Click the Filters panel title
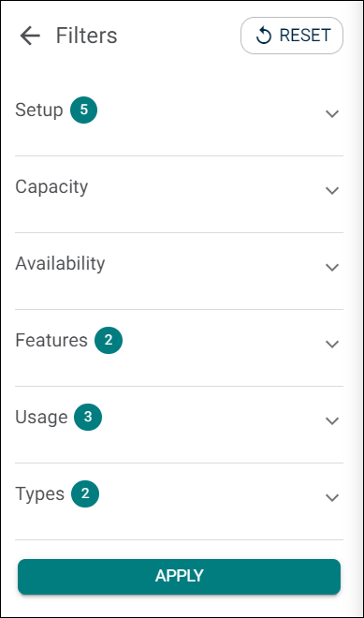Screen dimensions: 364x618 (x=87, y=36)
